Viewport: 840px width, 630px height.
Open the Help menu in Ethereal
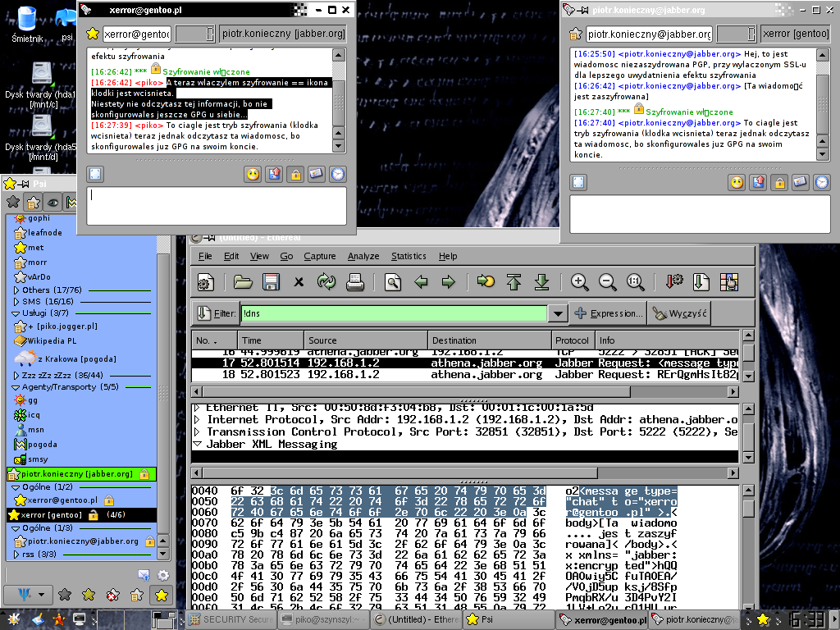[448, 256]
